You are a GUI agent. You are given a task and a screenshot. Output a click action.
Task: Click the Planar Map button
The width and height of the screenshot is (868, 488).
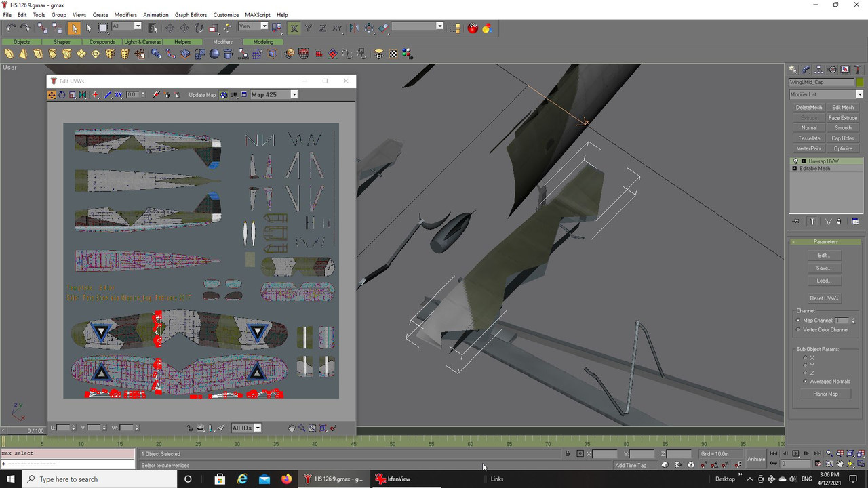click(x=825, y=394)
